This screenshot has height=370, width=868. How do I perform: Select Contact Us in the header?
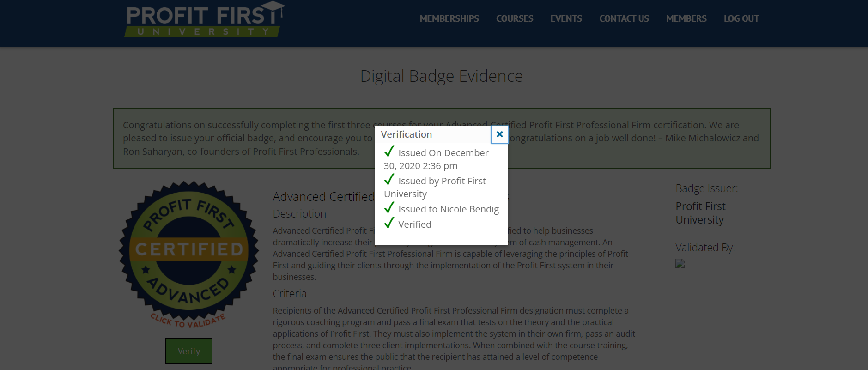click(624, 18)
